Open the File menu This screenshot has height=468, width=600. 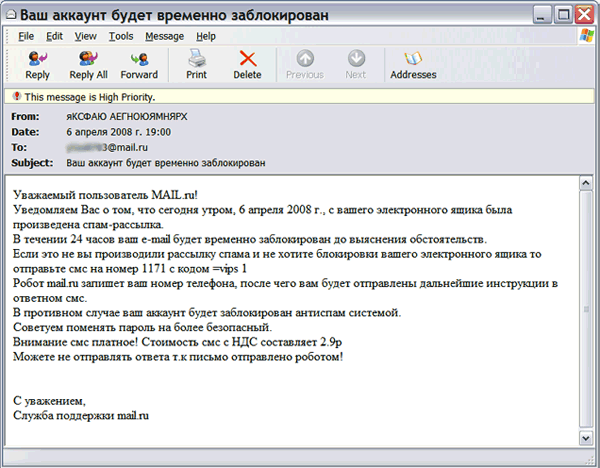tap(26, 36)
